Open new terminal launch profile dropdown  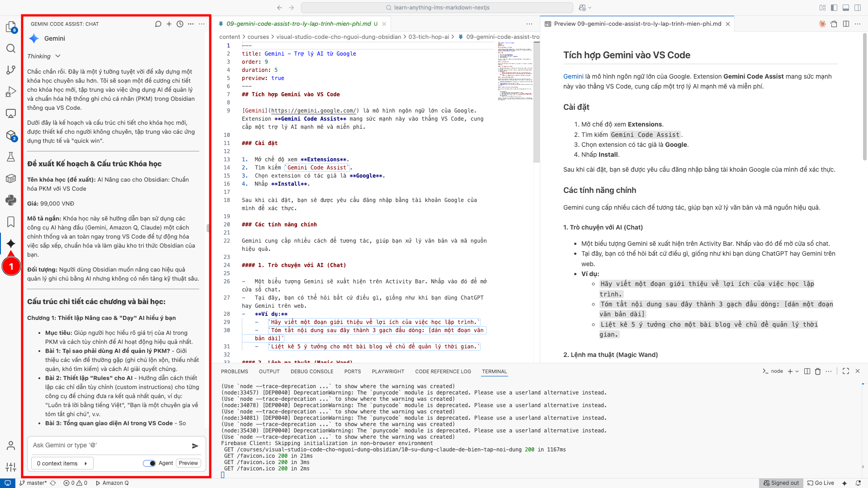pyautogui.click(x=797, y=371)
